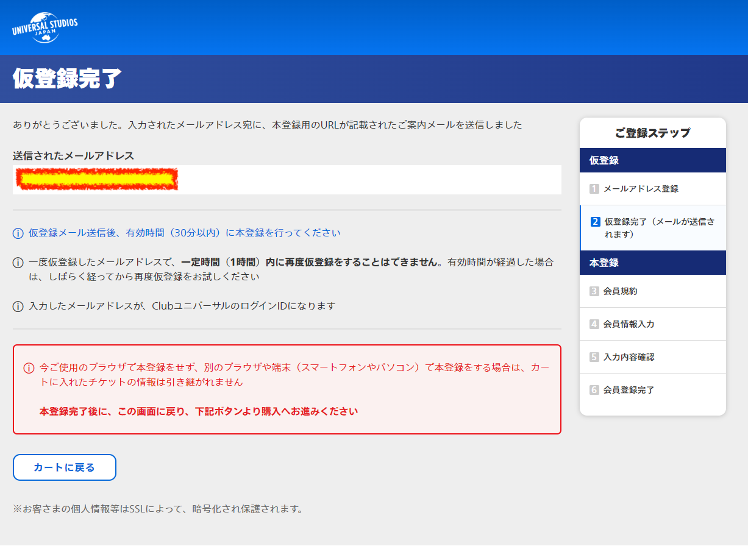This screenshot has height=560, width=748.
Task: Click the 本登録 section header in sidebar
Action: coord(653,263)
